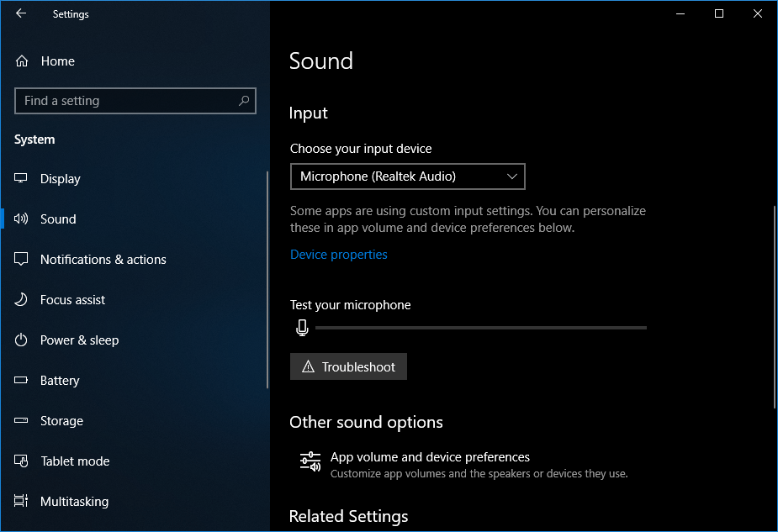
Task: Open the input device dropdown
Action: coord(407,176)
